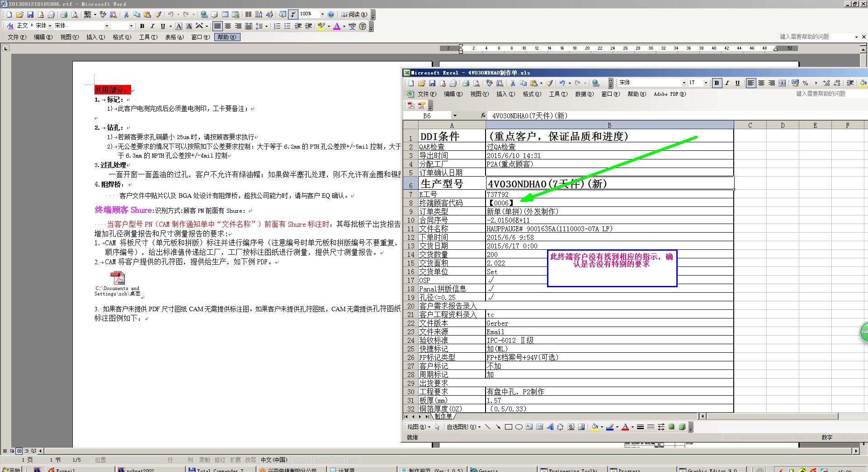Click Save icon in Word toolbar
868x472 pixels.
point(30,14)
